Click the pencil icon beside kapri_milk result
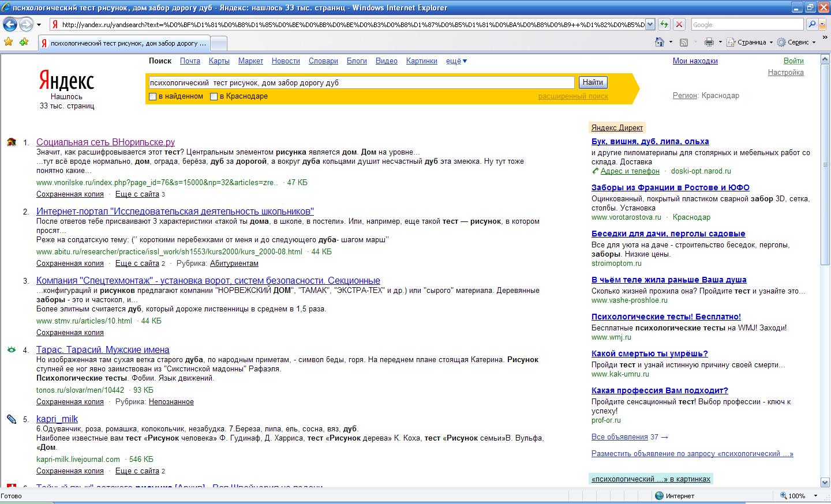Image resolution: width=831 pixels, height=504 pixels. click(x=12, y=419)
